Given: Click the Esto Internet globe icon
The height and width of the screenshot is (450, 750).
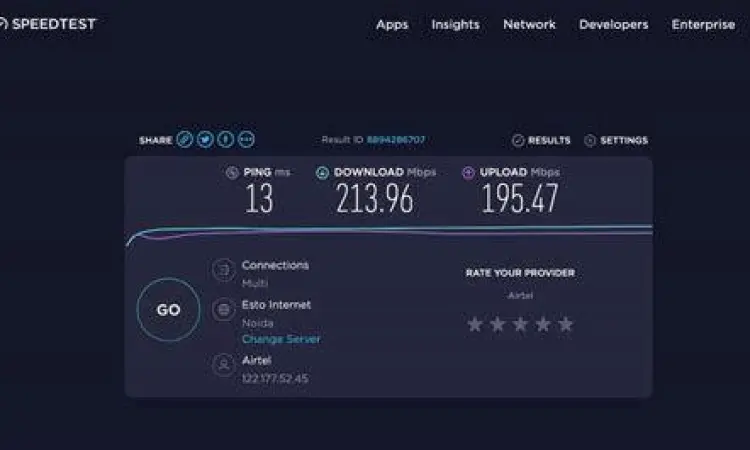Looking at the screenshot, I should click(x=223, y=310).
